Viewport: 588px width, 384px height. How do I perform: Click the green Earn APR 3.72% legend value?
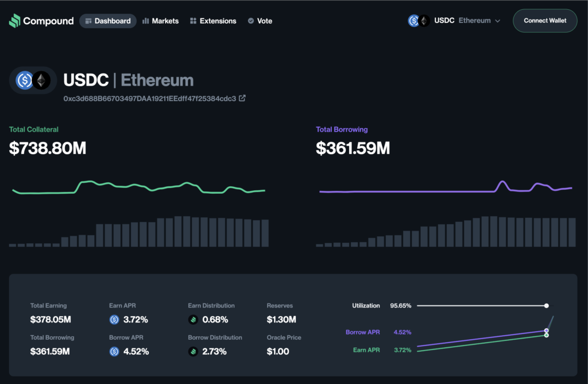click(x=403, y=350)
